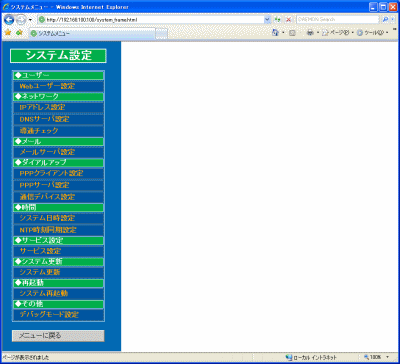
Task: Click the Refresh page icon
Action: [277, 20]
